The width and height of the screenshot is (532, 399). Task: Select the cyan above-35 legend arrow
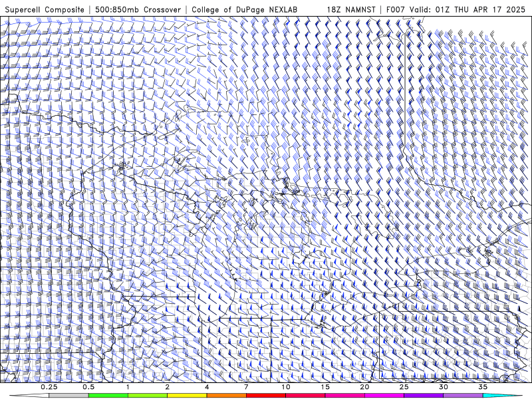pos(503,396)
